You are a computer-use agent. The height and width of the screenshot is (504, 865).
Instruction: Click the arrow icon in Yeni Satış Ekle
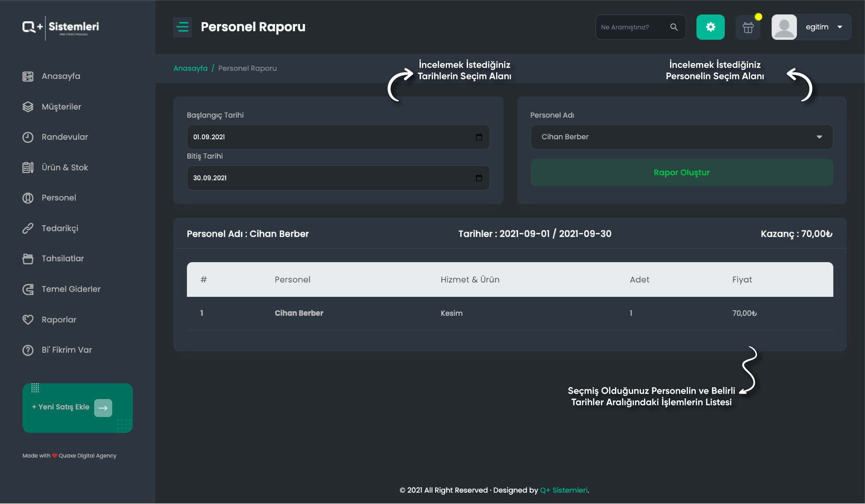103,408
